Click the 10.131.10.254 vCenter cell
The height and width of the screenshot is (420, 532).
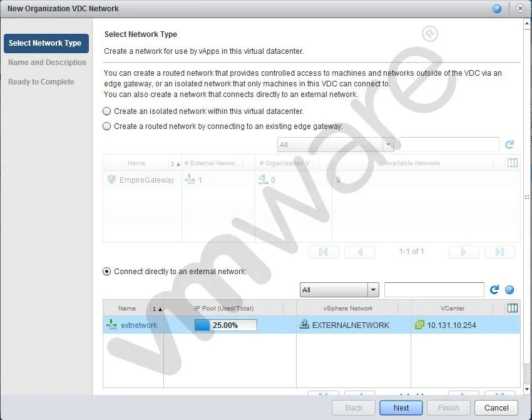[x=451, y=325]
